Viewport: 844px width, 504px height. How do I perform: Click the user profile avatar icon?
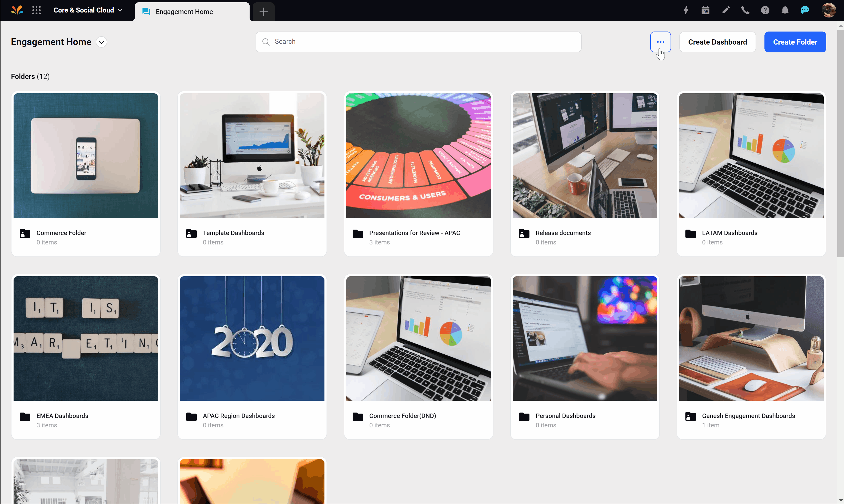830,11
